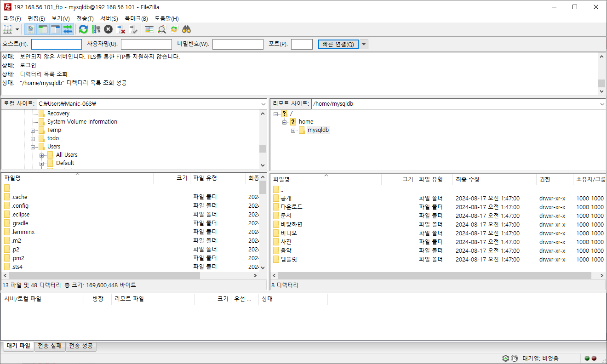The image size is (607, 364).
Task: Open the 도움말(H) menu
Action: click(166, 19)
